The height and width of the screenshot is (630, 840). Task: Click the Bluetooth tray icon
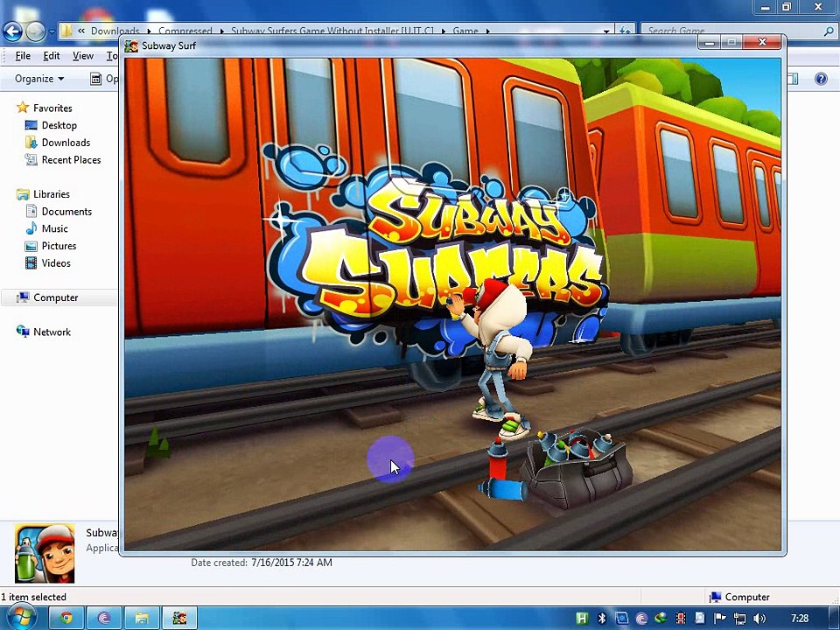click(602, 619)
